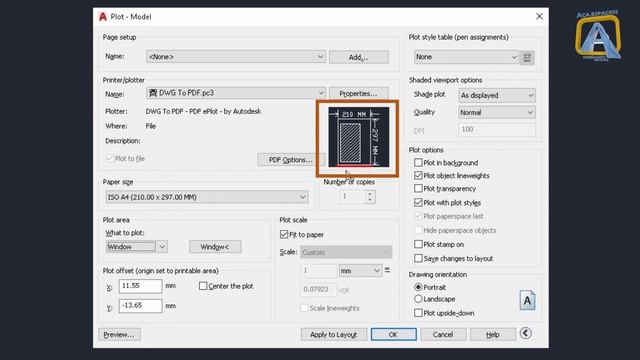
Task: Open the mm units dropdown
Action: pos(360,271)
